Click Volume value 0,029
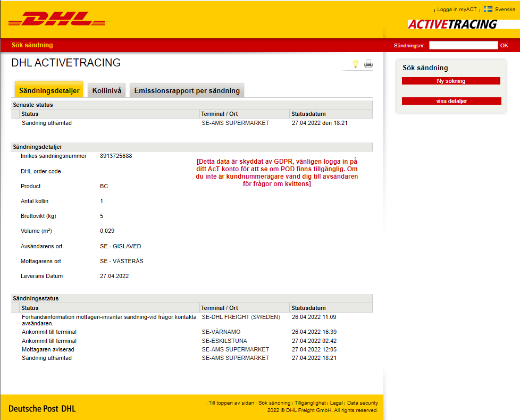 pyautogui.click(x=107, y=231)
